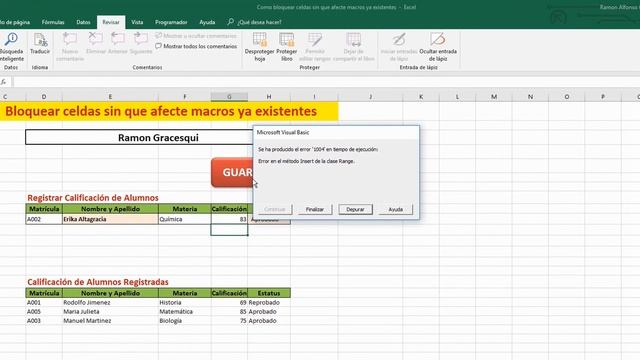Switch to the Fórmulas tab
Screen dimensions: 640x360
click(53, 22)
